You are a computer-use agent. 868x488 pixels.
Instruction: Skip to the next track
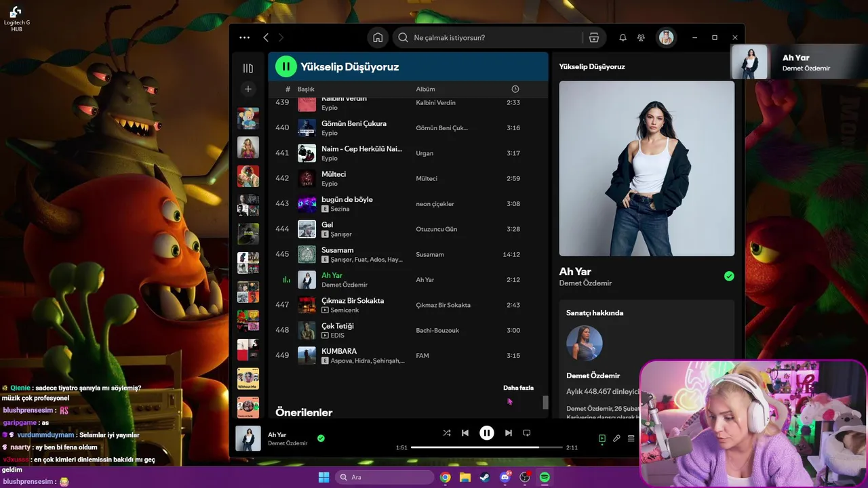tap(509, 432)
